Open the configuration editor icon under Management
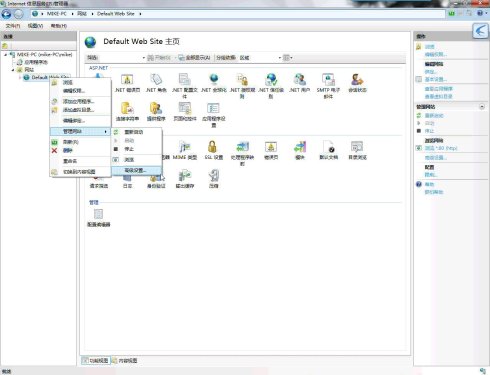This screenshot has height=375, width=490. [98, 217]
